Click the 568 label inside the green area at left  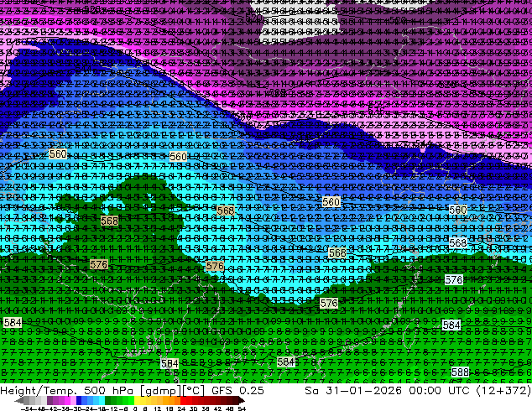coord(109,221)
